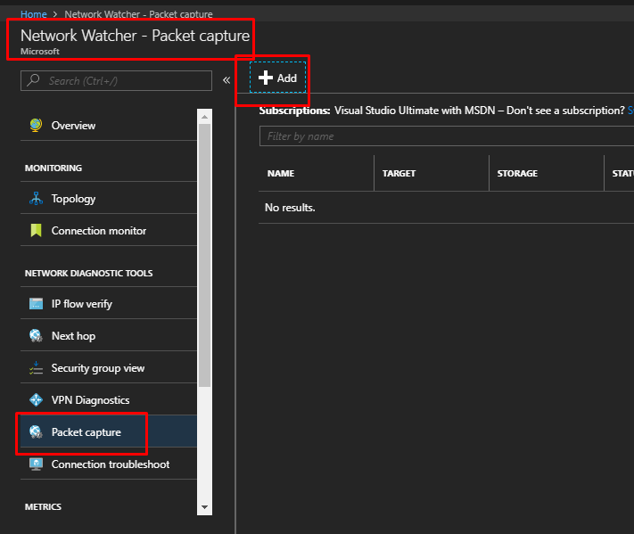
Task: Sort by the STORAGE column header
Action: [x=517, y=174]
